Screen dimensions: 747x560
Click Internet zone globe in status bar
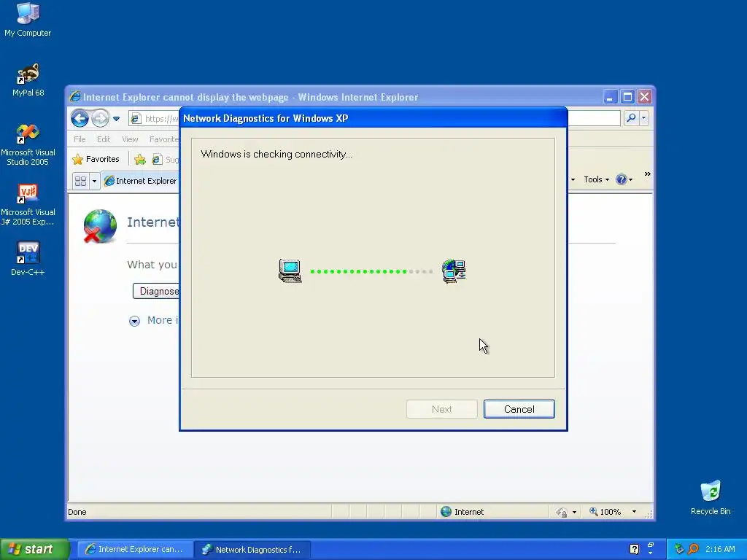pos(446,511)
